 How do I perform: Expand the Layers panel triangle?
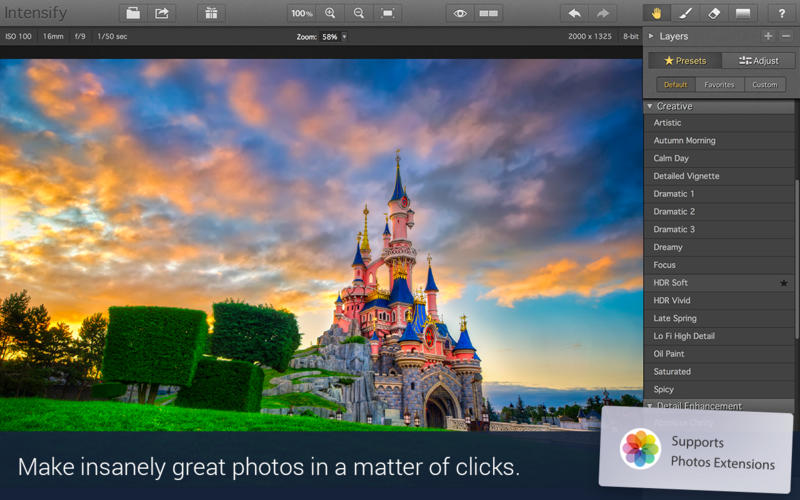click(651, 36)
